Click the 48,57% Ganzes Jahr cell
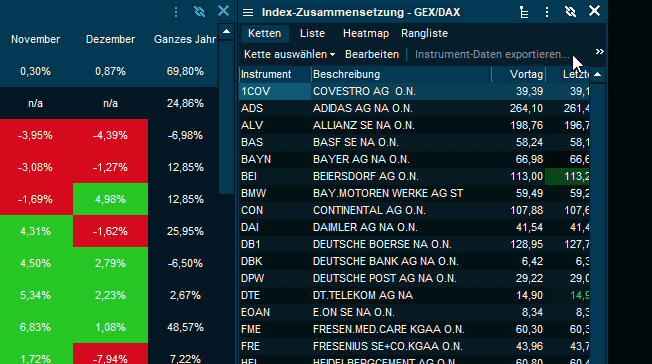 pyautogui.click(x=185, y=327)
